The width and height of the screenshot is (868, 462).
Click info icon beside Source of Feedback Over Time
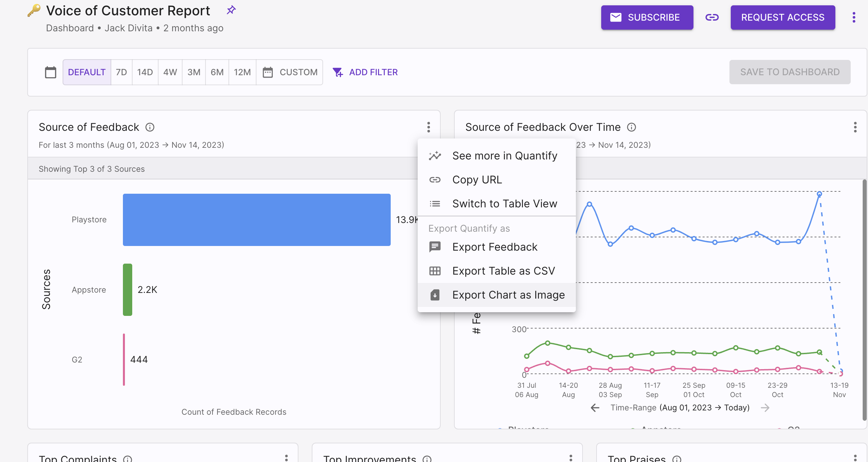[631, 127]
